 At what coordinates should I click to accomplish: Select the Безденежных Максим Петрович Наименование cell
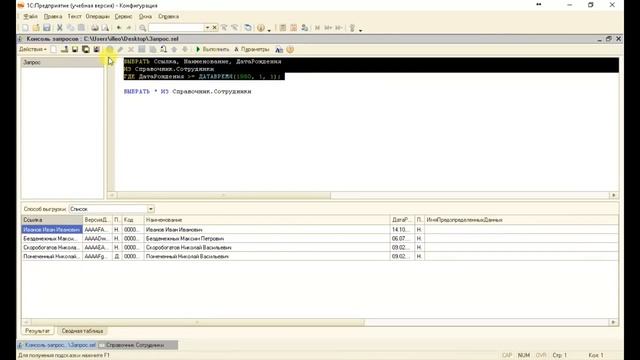(267, 239)
